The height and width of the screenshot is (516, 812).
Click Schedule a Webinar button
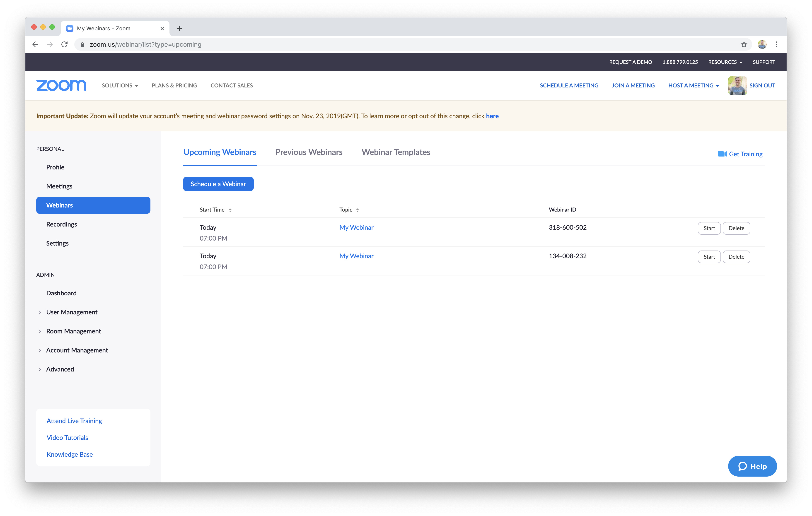(218, 184)
